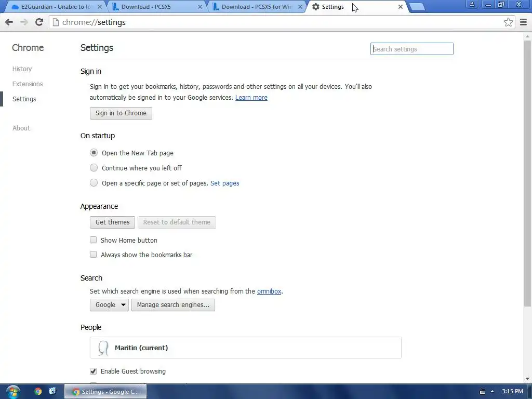532x399 pixels.
Task: Click the forward navigation arrow
Action: tap(24, 22)
